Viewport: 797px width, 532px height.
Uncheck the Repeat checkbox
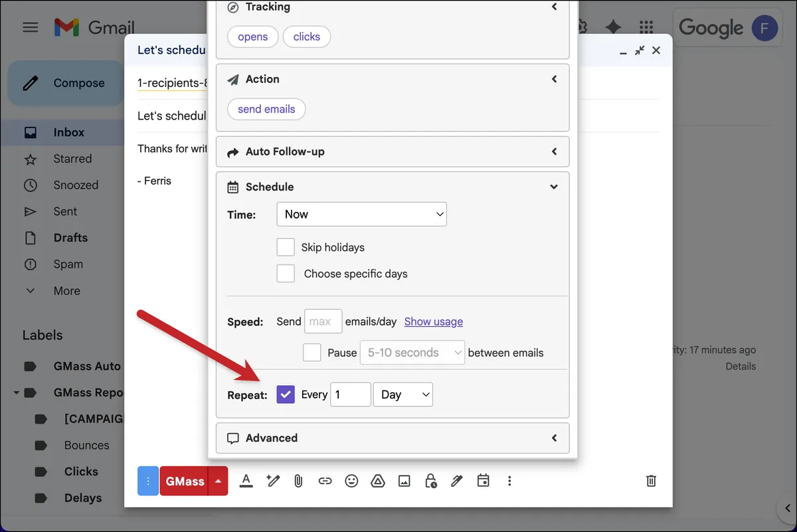pos(286,395)
